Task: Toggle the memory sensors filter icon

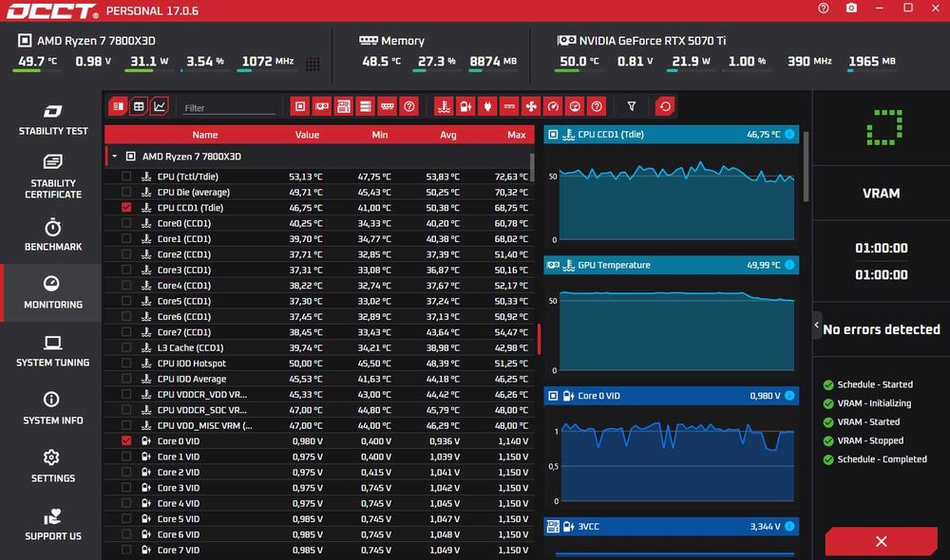Action: click(388, 106)
